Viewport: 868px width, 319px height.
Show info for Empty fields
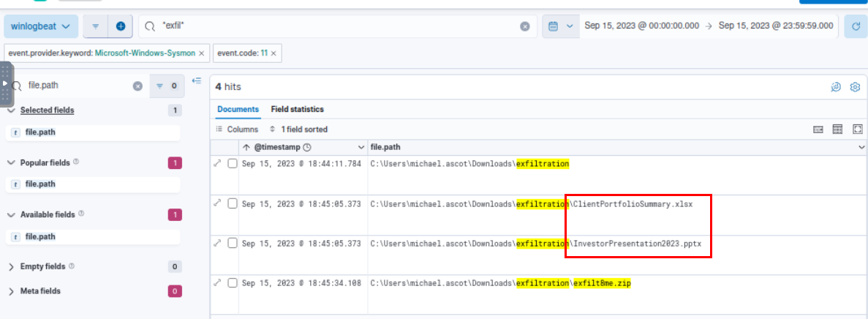71,266
